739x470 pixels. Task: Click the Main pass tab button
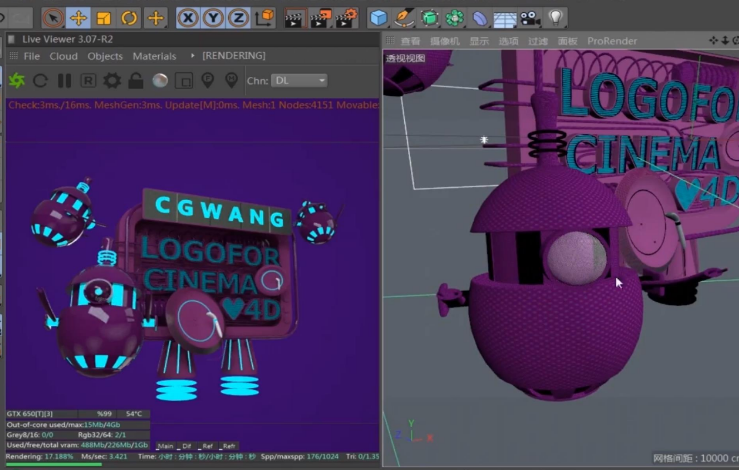(x=165, y=446)
